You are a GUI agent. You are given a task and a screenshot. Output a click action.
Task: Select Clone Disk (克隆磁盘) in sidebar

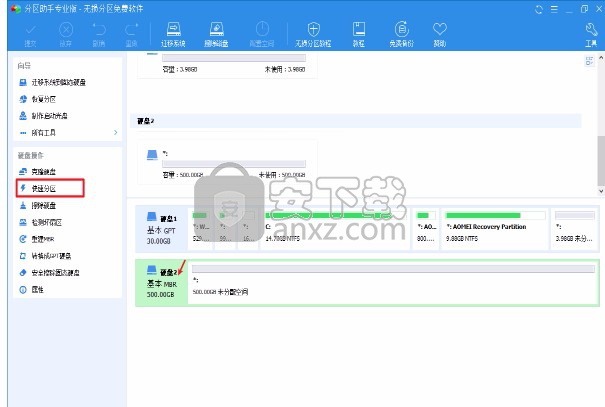[47, 173]
